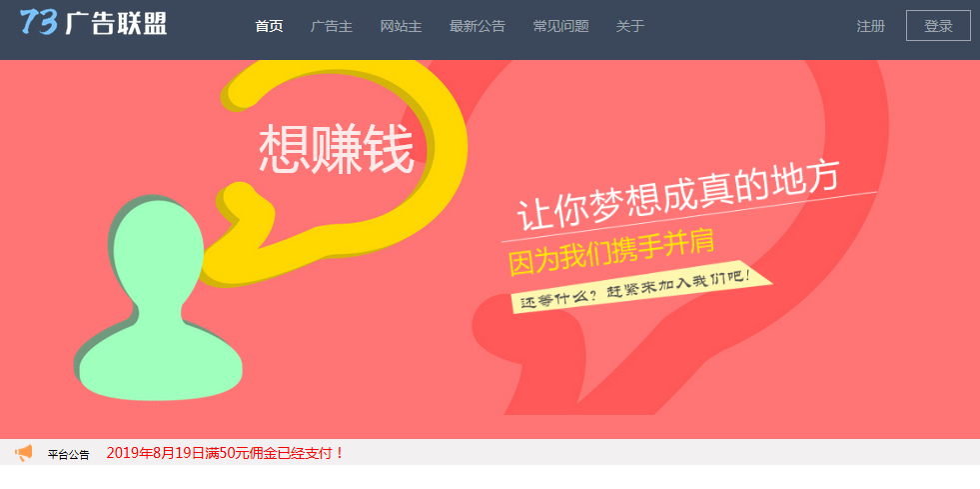Click the 73 numeral in the logo
The image size is (980, 489).
point(38,22)
